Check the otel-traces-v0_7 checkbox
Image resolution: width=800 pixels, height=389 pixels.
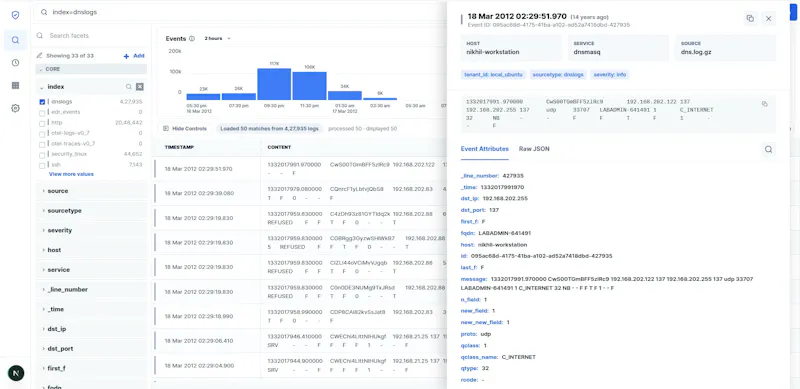(x=42, y=144)
